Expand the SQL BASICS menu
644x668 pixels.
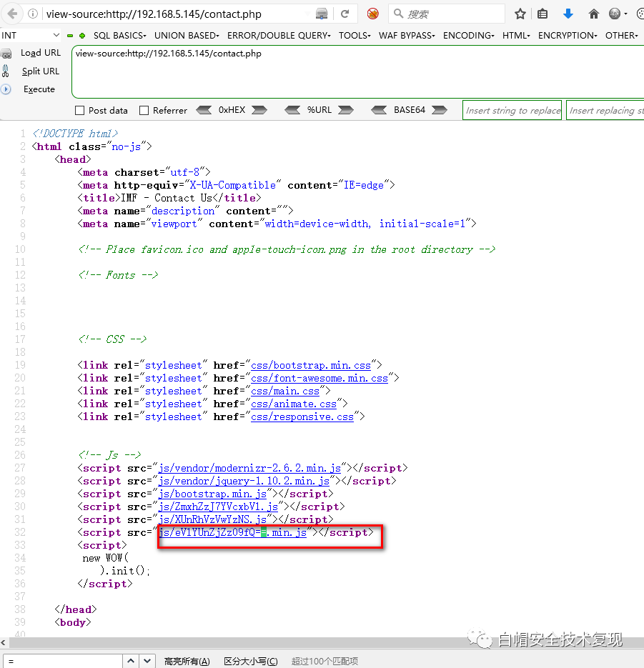tap(119, 35)
